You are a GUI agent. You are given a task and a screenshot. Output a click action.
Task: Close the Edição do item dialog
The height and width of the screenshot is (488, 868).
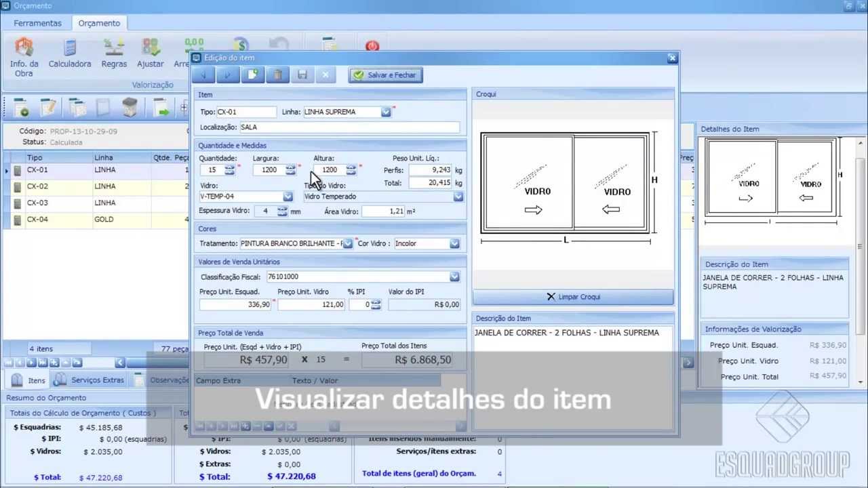(672, 58)
